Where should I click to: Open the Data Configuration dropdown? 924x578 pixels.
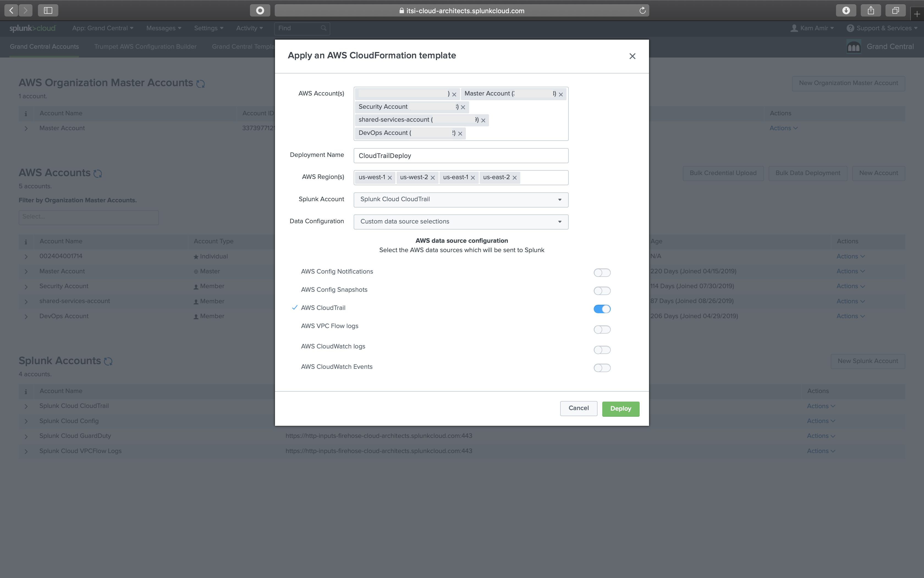[x=461, y=222]
